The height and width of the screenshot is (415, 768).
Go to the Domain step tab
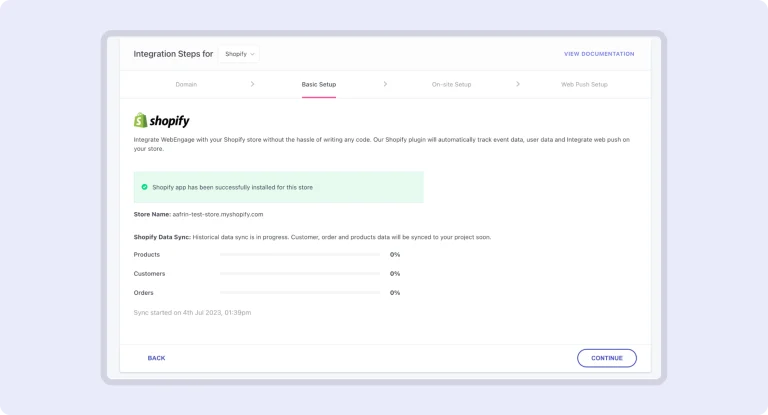pyautogui.click(x=186, y=84)
